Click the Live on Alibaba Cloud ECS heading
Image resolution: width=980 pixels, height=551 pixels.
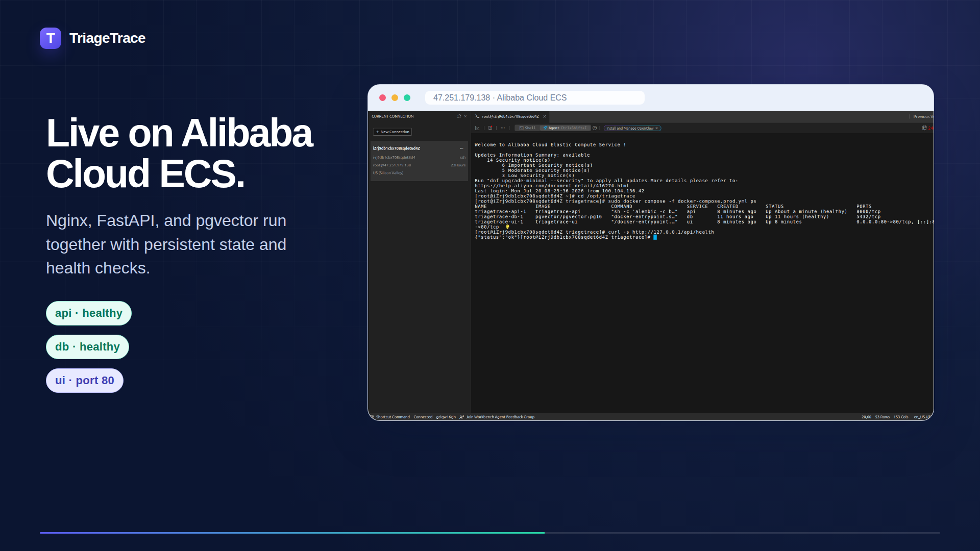(180, 153)
